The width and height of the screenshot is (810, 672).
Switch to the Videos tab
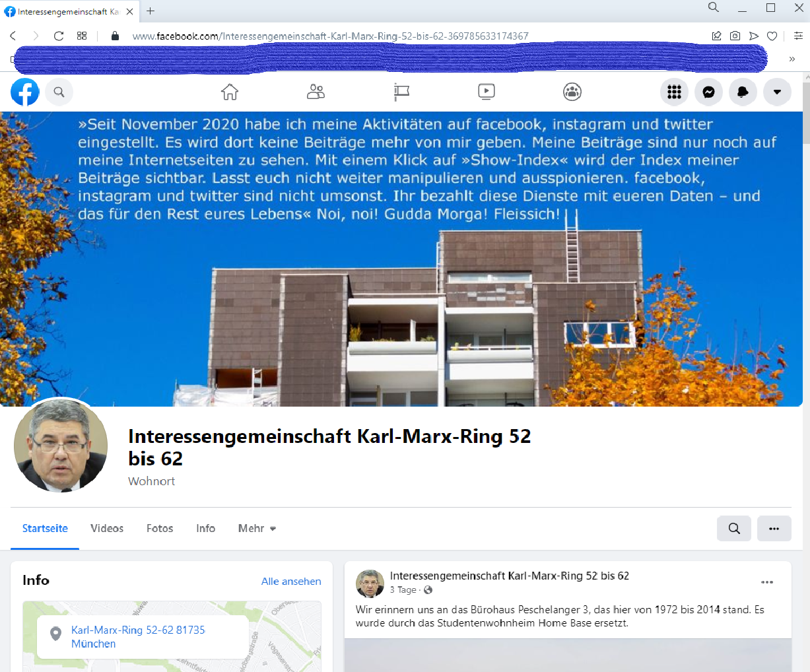[107, 528]
